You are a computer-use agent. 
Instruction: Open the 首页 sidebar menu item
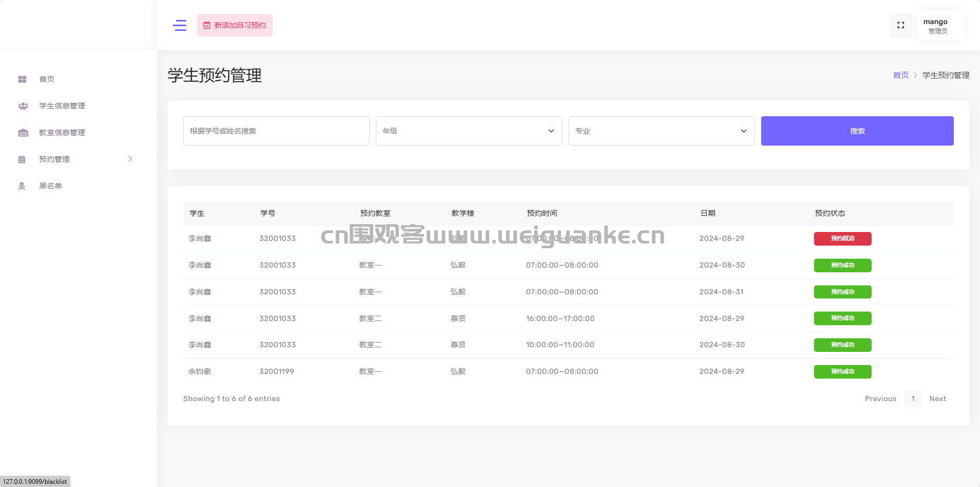pyautogui.click(x=47, y=79)
